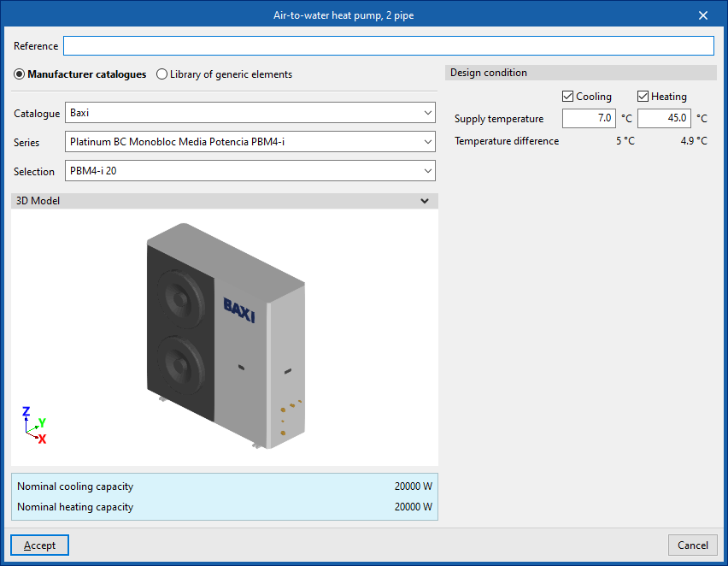
Task: Click Nominal heating capacity value 20000 W
Action: tap(414, 506)
